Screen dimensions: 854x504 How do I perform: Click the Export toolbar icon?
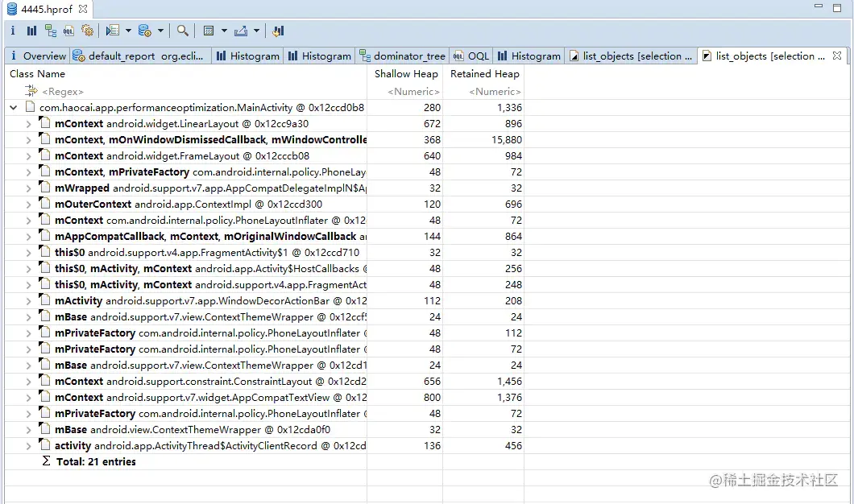[x=241, y=31]
